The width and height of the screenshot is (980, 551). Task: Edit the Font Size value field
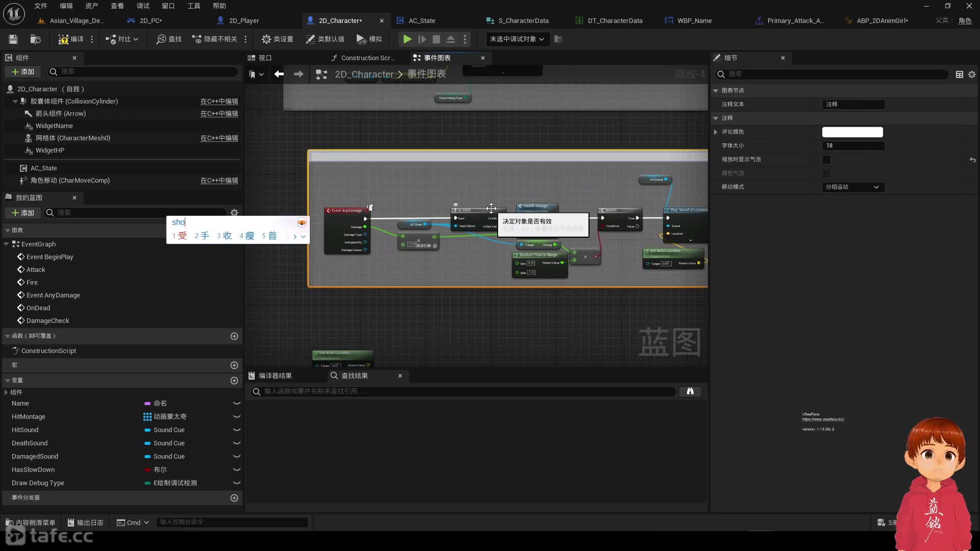(853, 146)
